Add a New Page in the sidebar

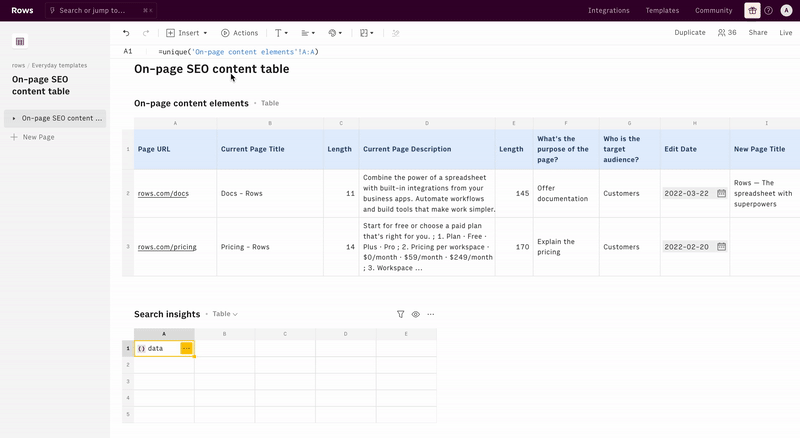click(x=33, y=137)
